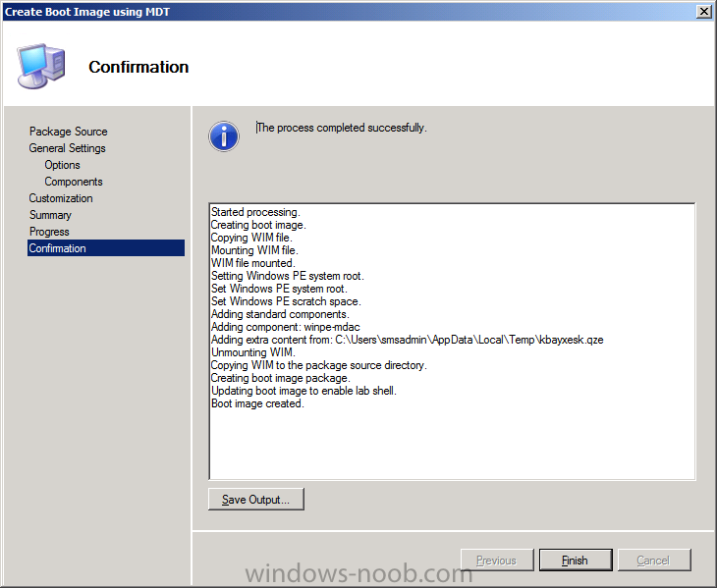Select the highlighted Confirmation step
Screen dimensions: 717x588
coord(106,248)
